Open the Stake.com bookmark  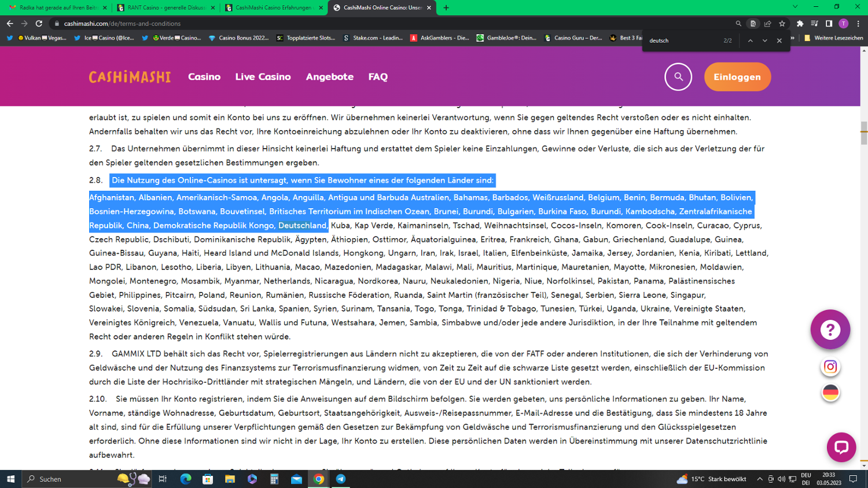pos(373,38)
